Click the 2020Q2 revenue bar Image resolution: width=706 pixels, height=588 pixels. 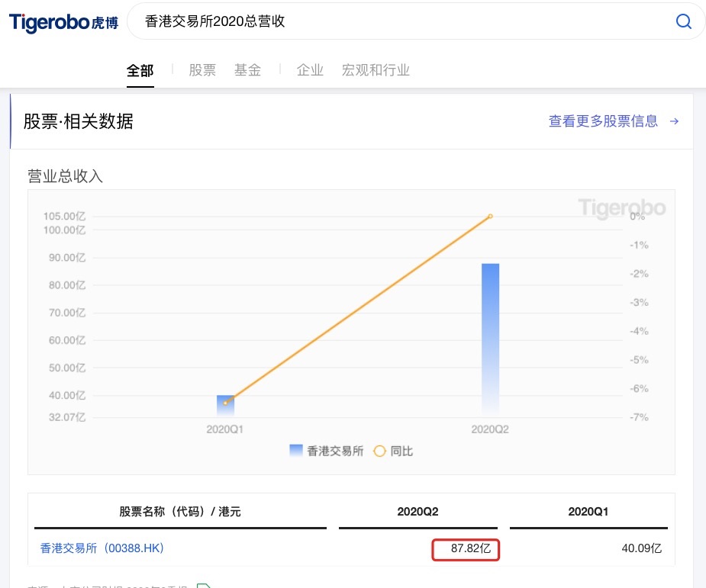pos(490,339)
